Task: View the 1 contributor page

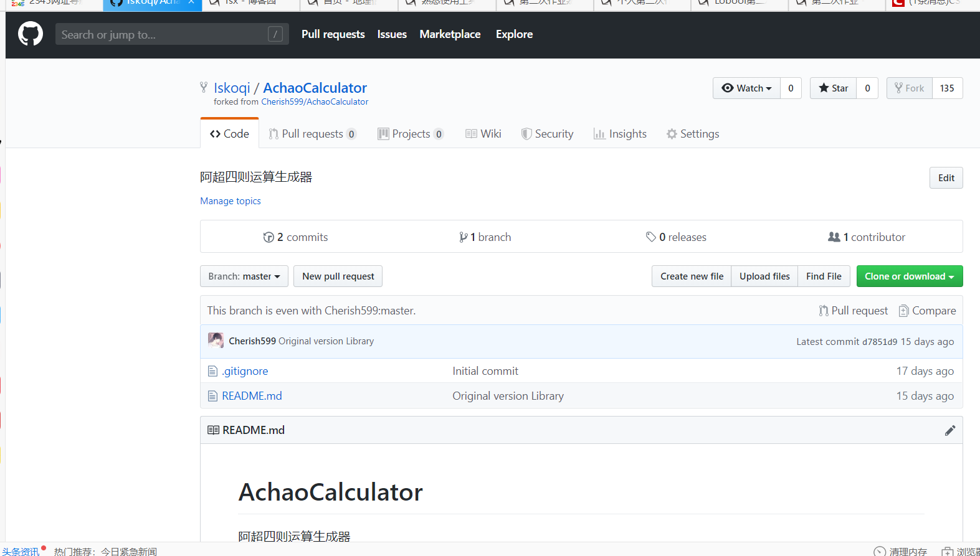Action: tap(867, 237)
